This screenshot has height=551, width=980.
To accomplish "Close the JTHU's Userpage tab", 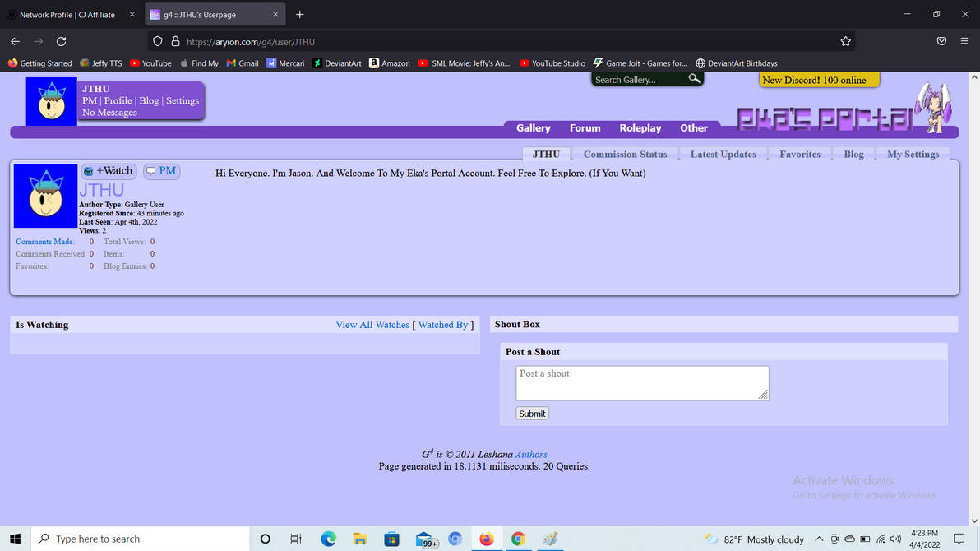I will tap(275, 14).
